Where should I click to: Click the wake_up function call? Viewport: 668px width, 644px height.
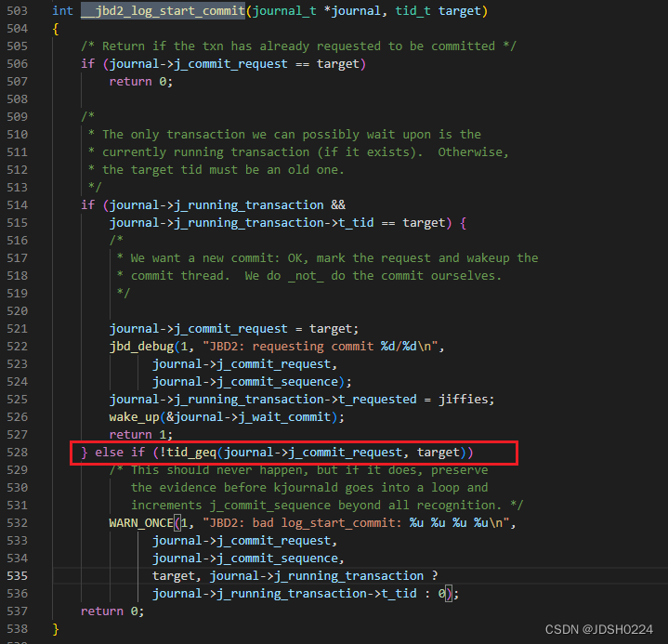coord(134,417)
